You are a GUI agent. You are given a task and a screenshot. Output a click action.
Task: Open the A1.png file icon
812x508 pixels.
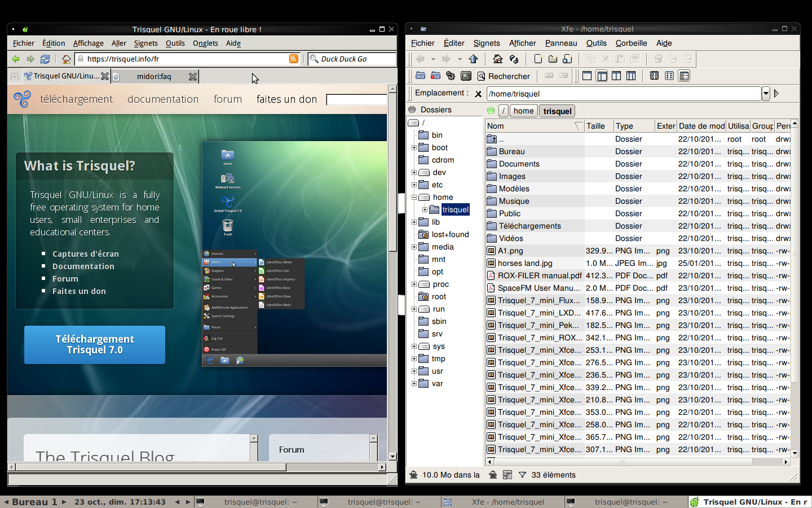click(491, 251)
